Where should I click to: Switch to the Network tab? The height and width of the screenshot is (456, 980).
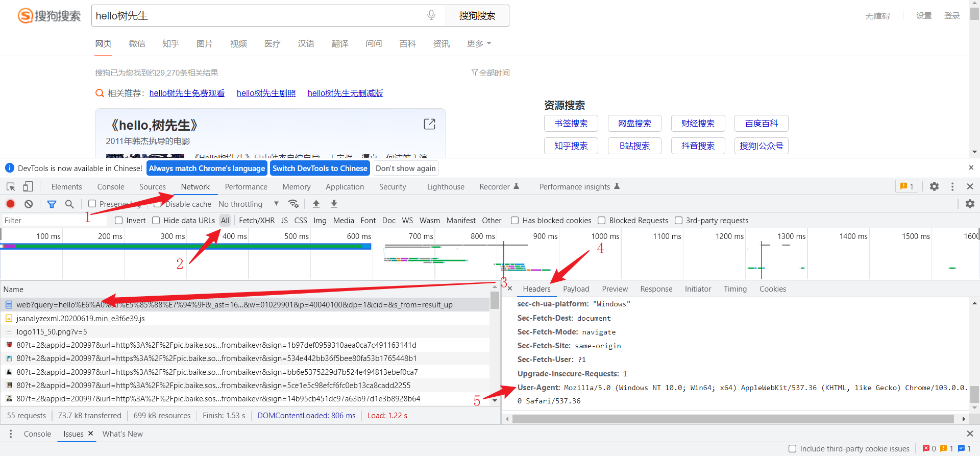195,186
